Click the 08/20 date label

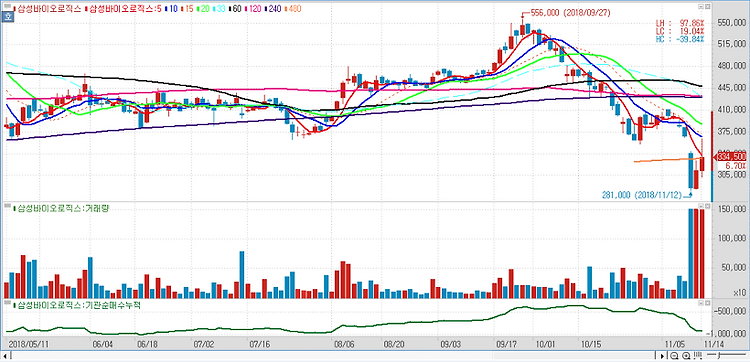point(395,344)
